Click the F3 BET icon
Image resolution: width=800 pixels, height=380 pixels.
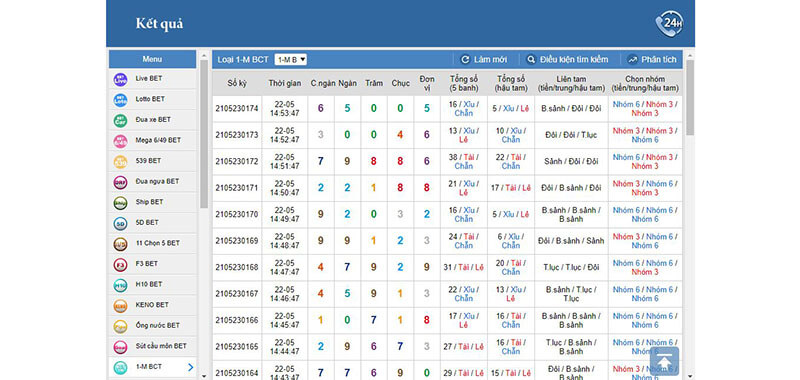point(120,265)
